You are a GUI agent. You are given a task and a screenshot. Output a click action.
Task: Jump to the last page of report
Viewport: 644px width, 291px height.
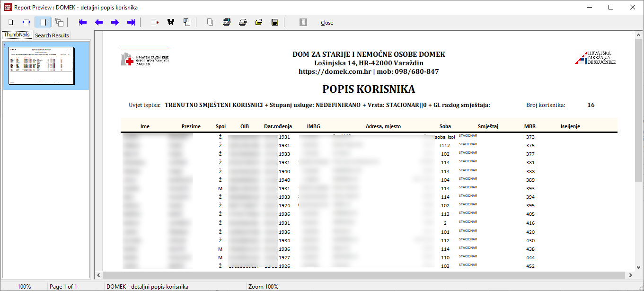[131, 22]
